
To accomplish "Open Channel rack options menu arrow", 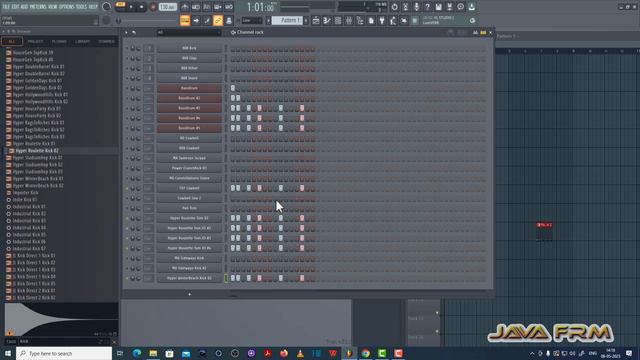I will (126, 32).
